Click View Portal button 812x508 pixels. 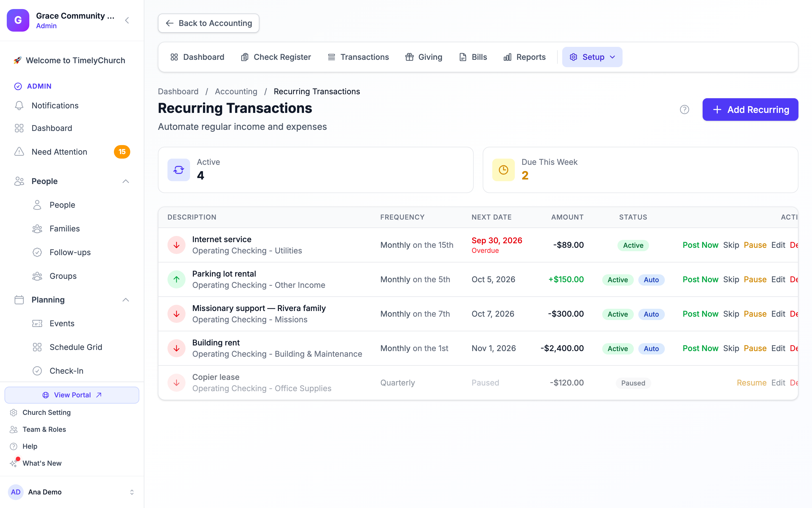(72, 395)
